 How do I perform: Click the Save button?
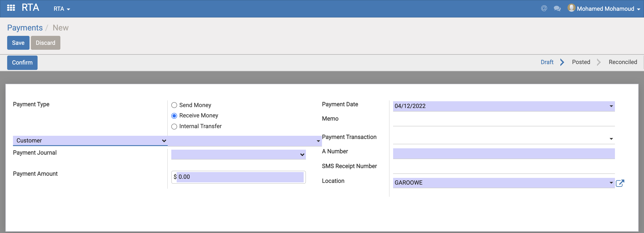pos(18,43)
